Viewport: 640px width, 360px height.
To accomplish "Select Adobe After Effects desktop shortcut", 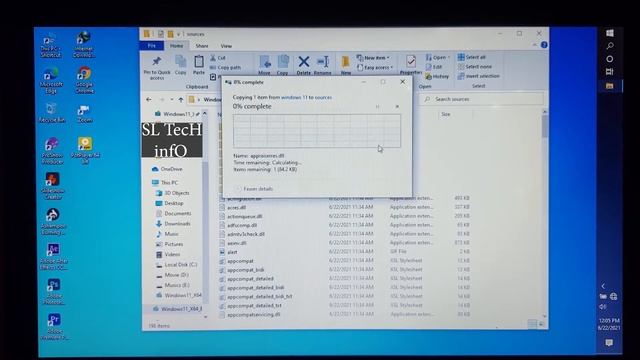I will click(53, 256).
